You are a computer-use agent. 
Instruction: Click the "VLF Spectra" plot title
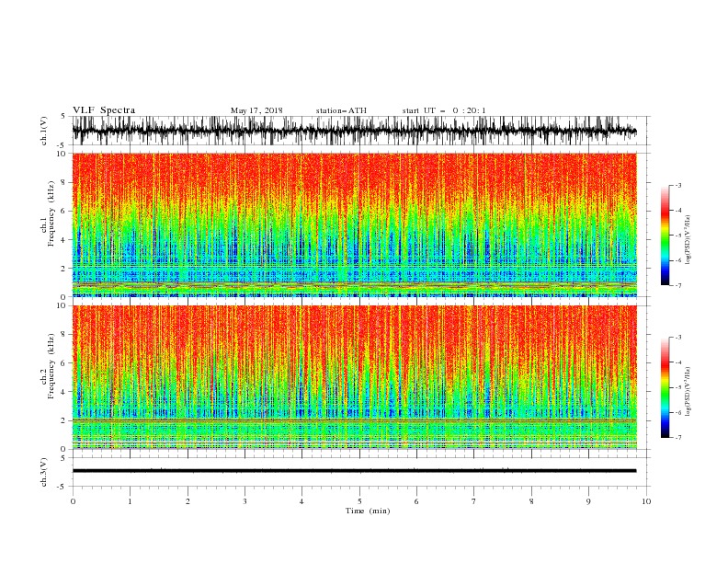pos(104,110)
